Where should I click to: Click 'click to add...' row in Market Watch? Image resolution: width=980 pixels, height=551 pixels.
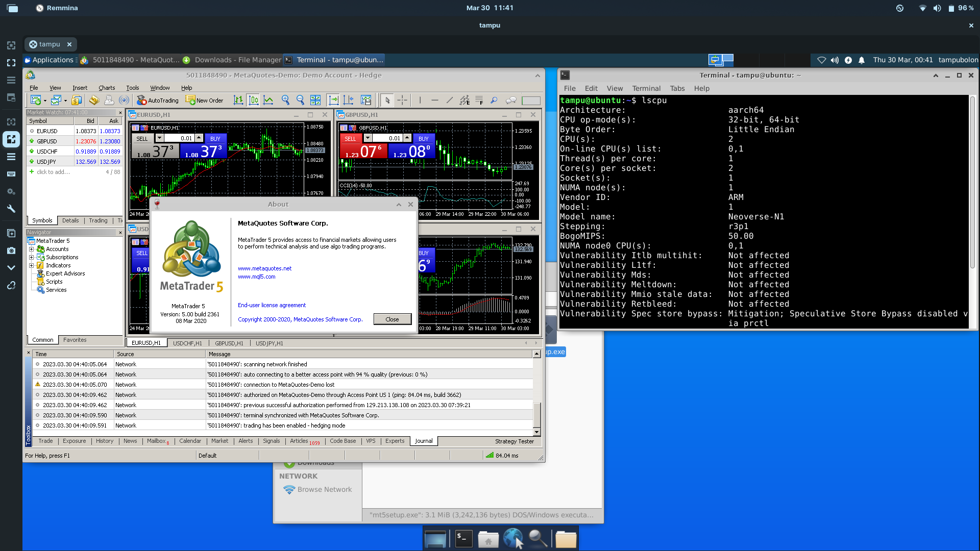tap(75, 172)
